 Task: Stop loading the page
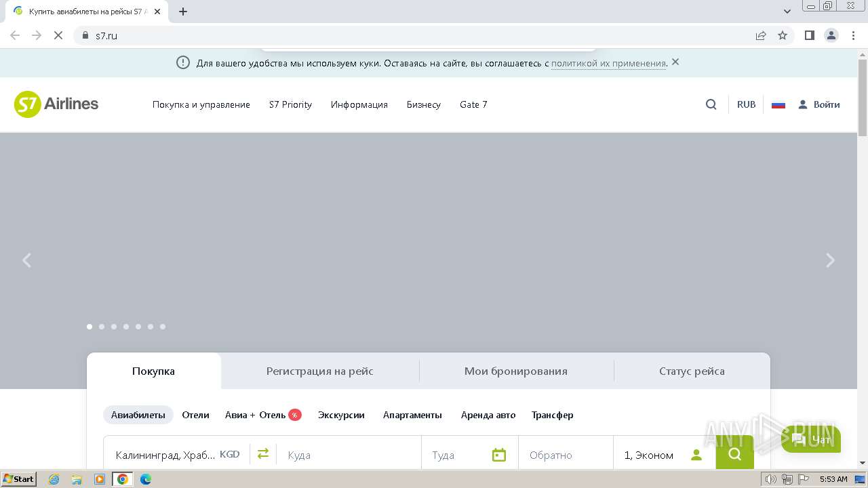58,35
